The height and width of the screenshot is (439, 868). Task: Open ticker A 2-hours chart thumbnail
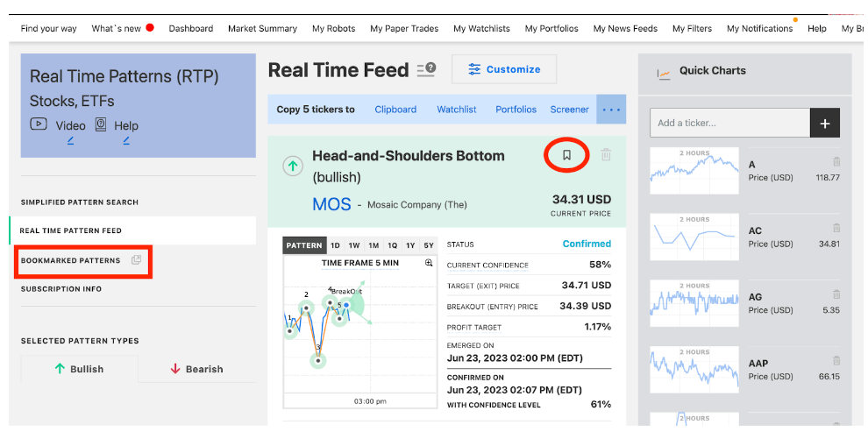point(694,170)
